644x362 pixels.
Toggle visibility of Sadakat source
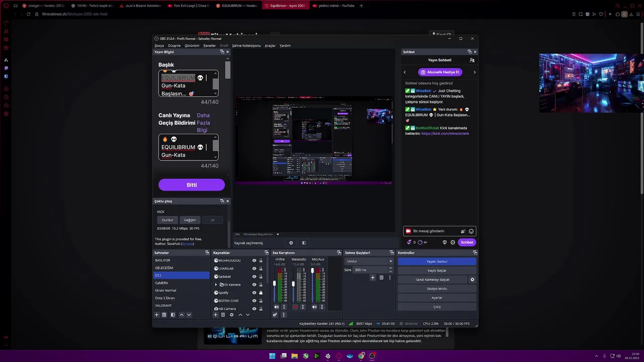pyautogui.click(x=254, y=277)
